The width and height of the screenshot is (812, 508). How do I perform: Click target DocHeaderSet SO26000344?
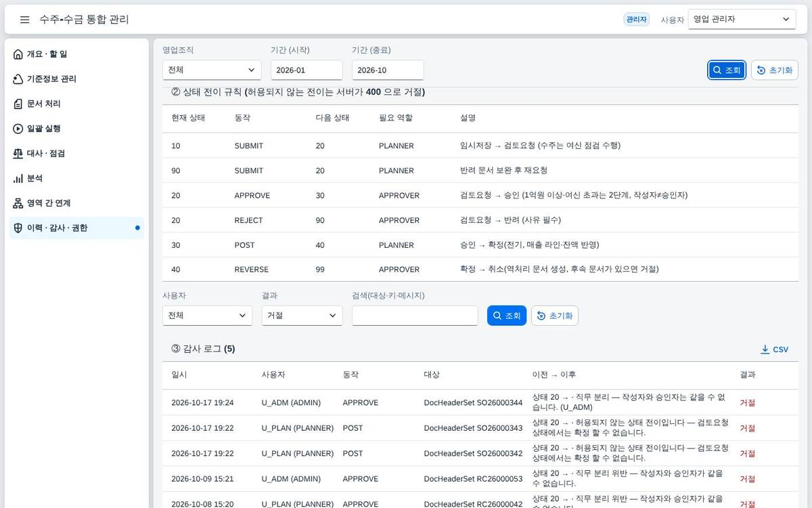tap(473, 402)
